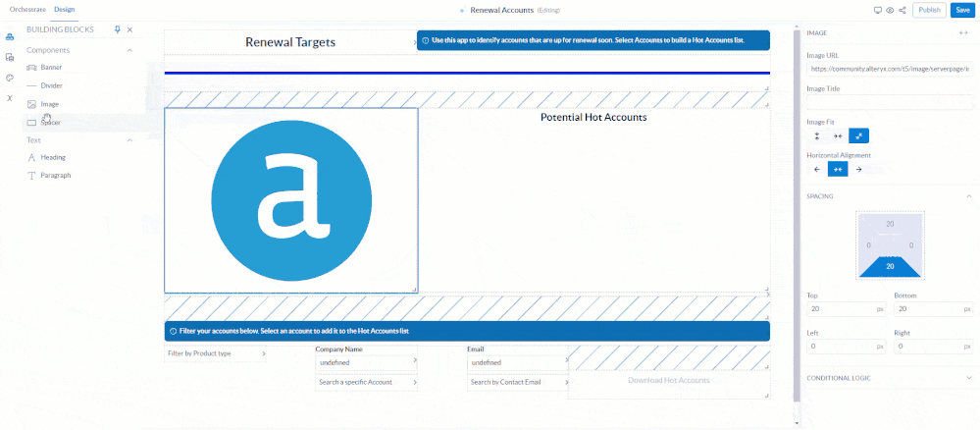Select the Heading text block icon

coord(31,158)
